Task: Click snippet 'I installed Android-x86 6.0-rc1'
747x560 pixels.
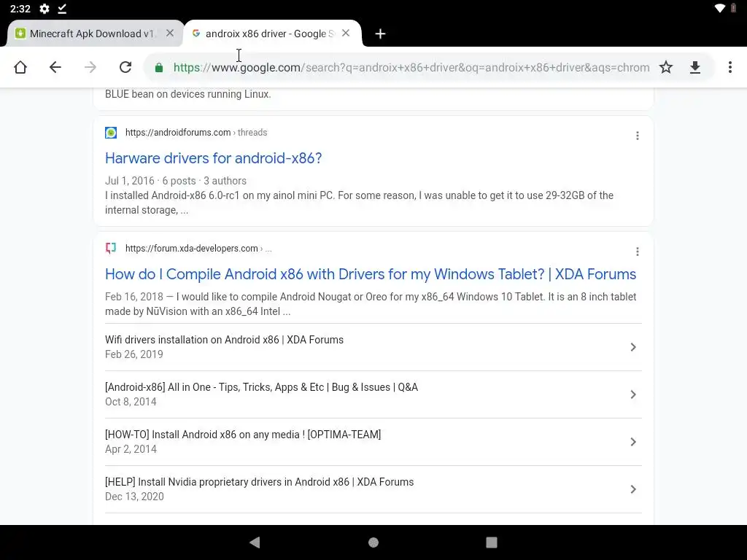Action: click(359, 203)
